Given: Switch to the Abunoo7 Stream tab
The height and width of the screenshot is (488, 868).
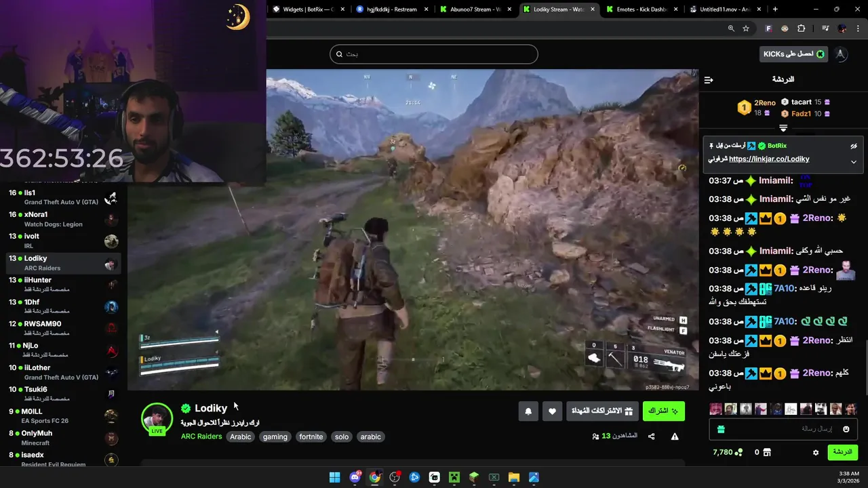Looking at the screenshot, I should pyautogui.click(x=476, y=9).
